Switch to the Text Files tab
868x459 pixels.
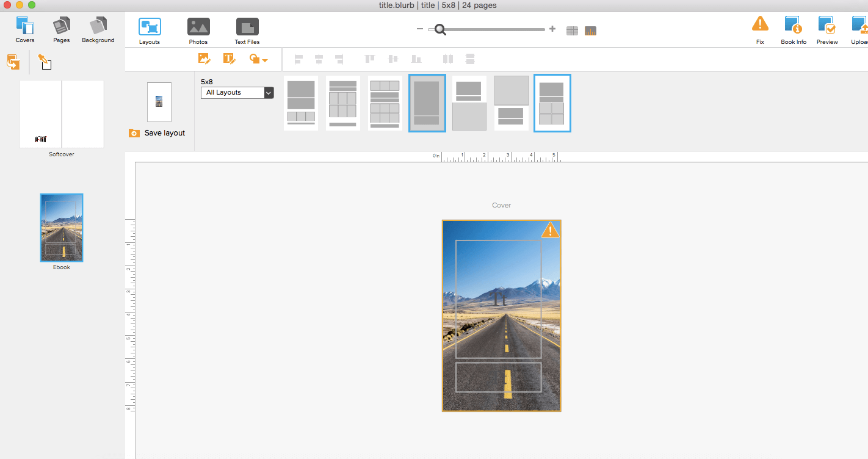click(x=247, y=31)
